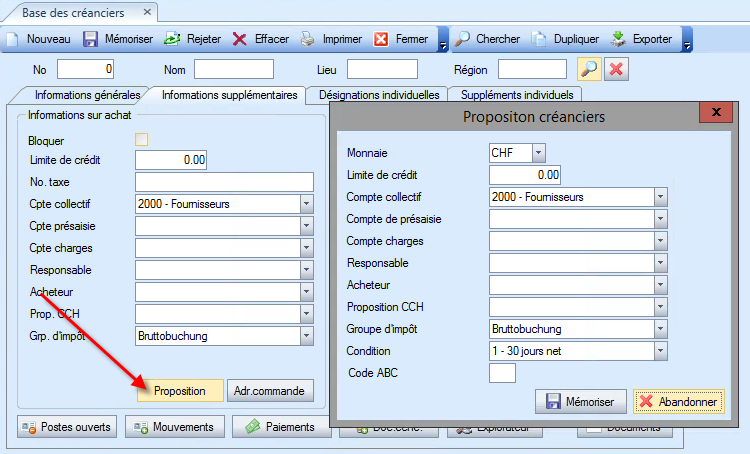Open Monnaie CHF dropdown in dialog
Screen dimensions: 750x454
pos(539,153)
